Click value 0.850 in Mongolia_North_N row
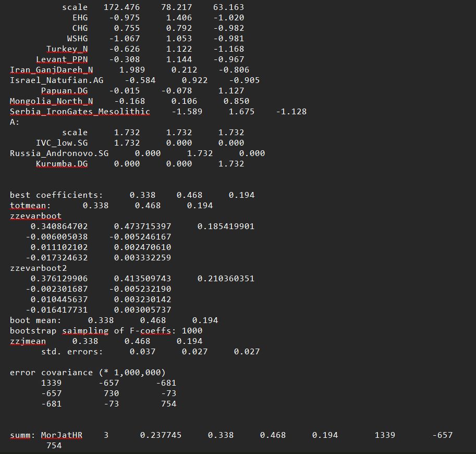Image resolution: width=476 pixels, height=454 pixels. tap(237, 101)
